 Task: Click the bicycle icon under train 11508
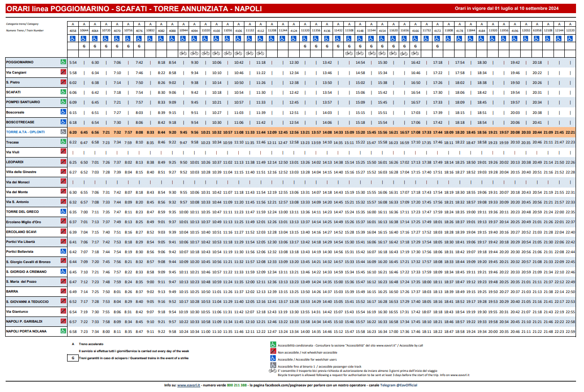(x=349, y=53)
